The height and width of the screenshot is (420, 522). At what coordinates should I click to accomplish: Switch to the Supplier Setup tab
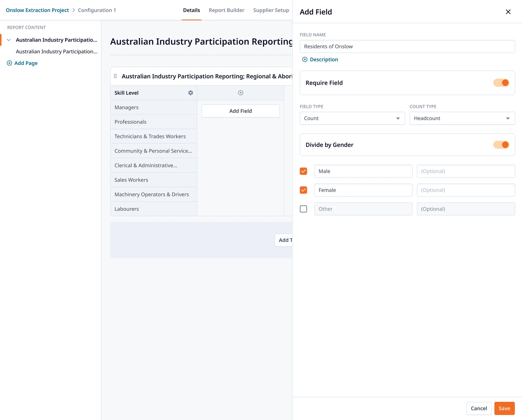coord(271,10)
